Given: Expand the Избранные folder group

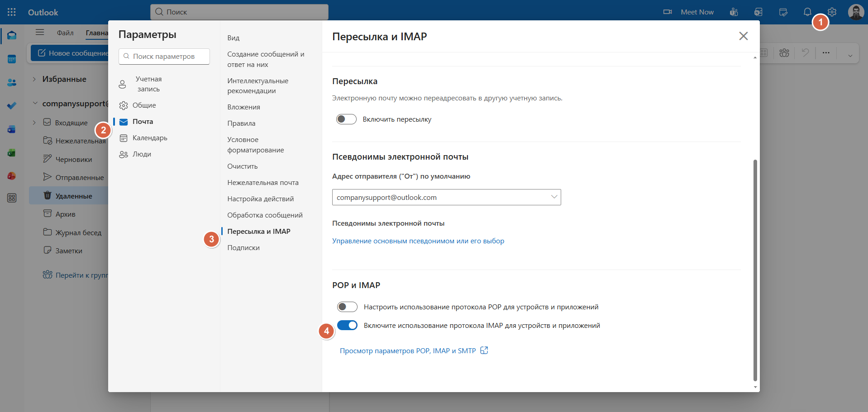Looking at the screenshot, I should (x=34, y=79).
